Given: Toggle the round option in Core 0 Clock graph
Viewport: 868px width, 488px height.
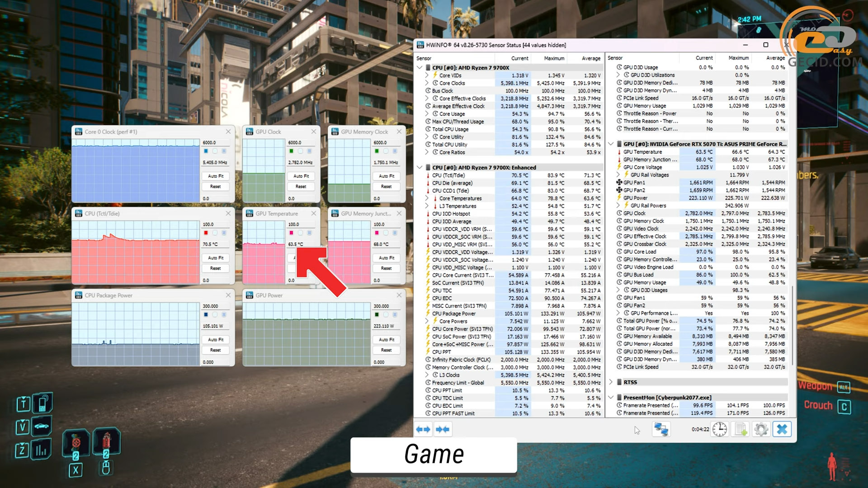Looking at the screenshot, I should coord(215,151).
